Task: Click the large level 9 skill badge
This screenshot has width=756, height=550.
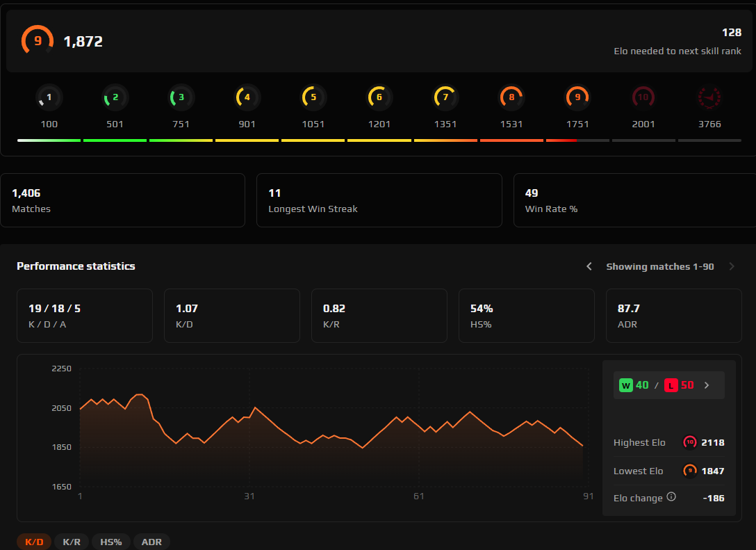Action: click(37, 40)
